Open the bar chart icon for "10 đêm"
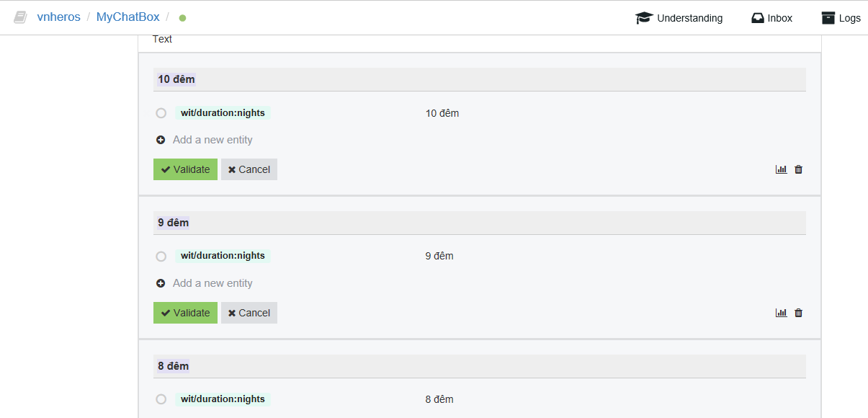Image resolution: width=868 pixels, height=418 pixels. click(x=781, y=169)
